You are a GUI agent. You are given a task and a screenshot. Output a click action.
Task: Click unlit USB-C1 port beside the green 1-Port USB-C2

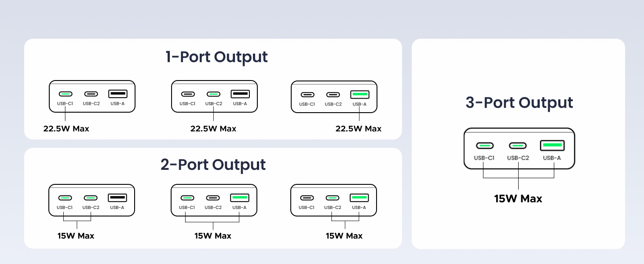click(x=188, y=94)
